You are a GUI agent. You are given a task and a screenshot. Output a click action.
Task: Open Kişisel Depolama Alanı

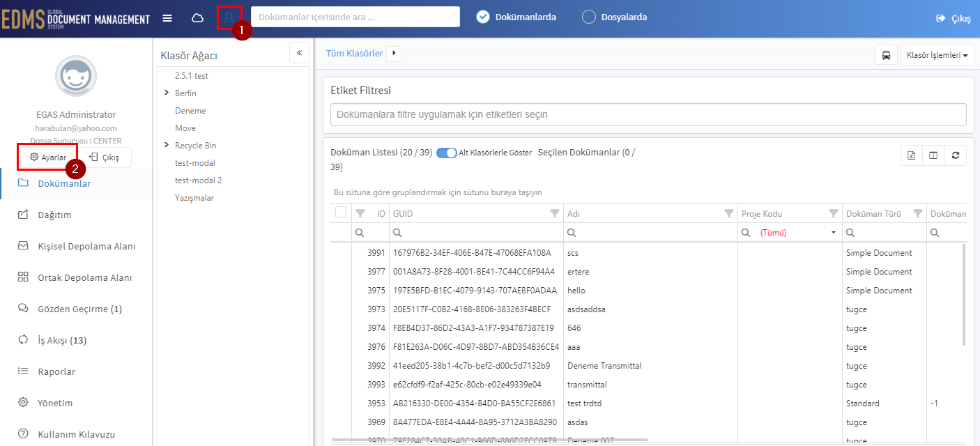tap(76, 246)
